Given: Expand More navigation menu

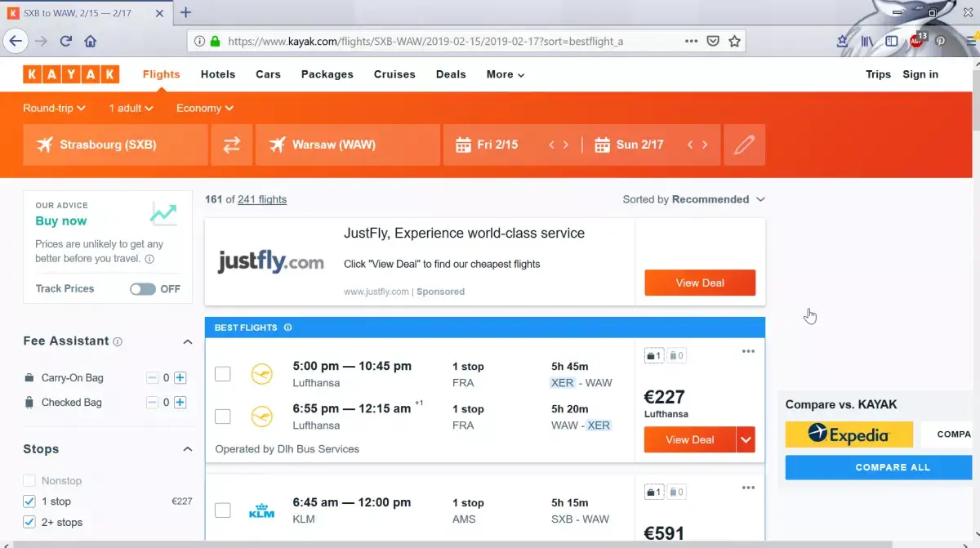Looking at the screenshot, I should (506, 74).
